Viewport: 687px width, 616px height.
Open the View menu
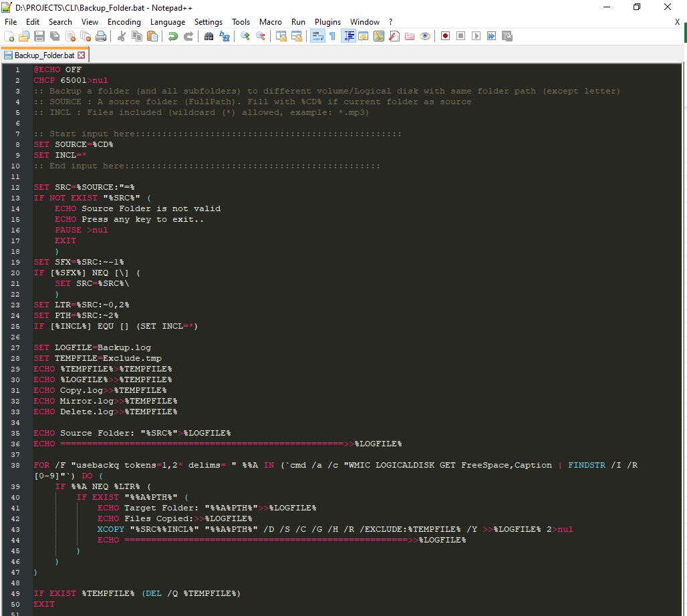[x=90, y=22]
